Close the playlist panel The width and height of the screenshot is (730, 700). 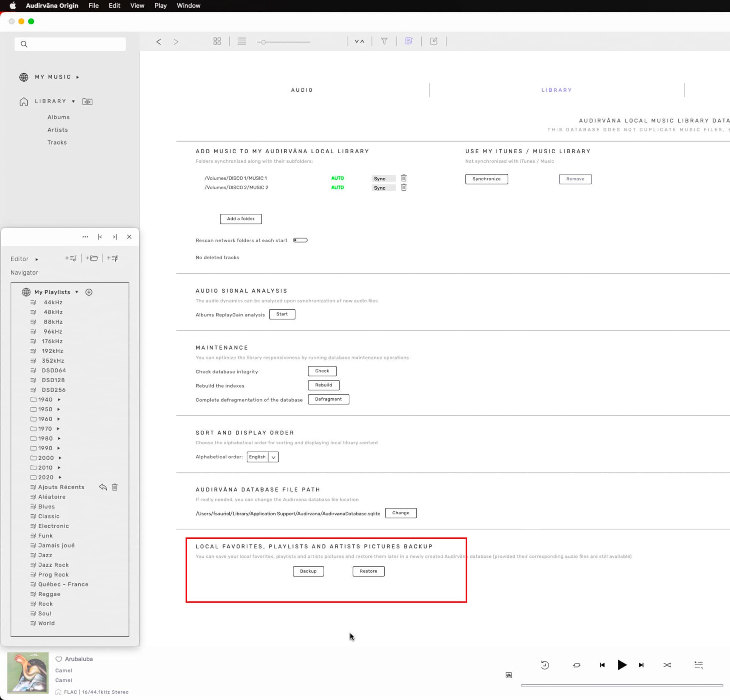[x=129, y=237]
